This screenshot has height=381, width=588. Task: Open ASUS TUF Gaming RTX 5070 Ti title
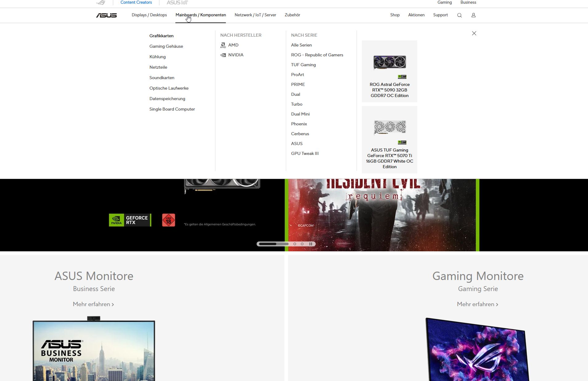pos(390,158)
